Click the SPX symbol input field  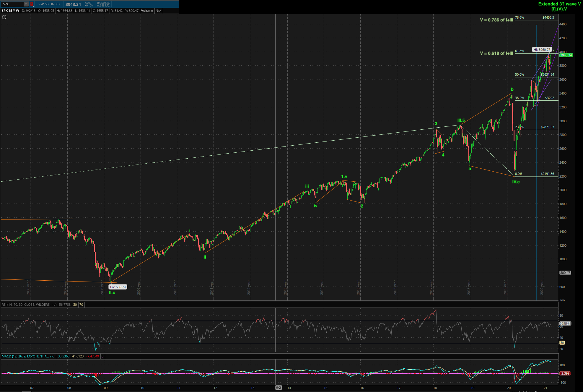12,4
